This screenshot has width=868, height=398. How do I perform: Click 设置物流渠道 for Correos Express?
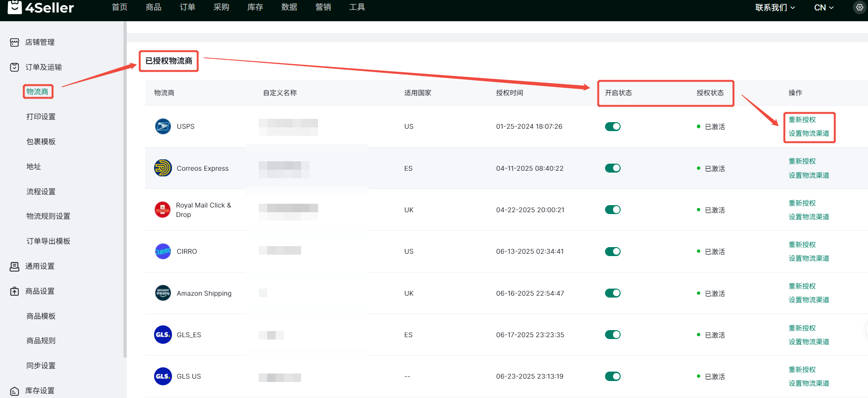pyautogui.click(x=809, y=175)
